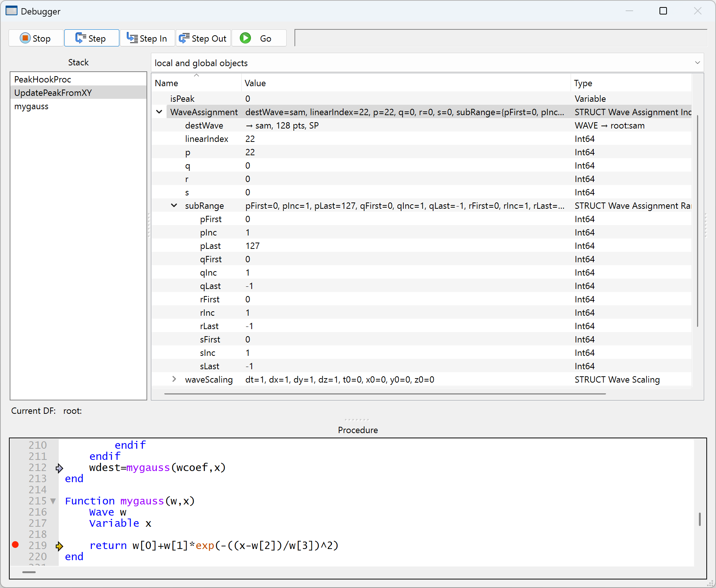The image size is (716, 588).
Task: Click the Type column header
Action: (x=583, y=83)
